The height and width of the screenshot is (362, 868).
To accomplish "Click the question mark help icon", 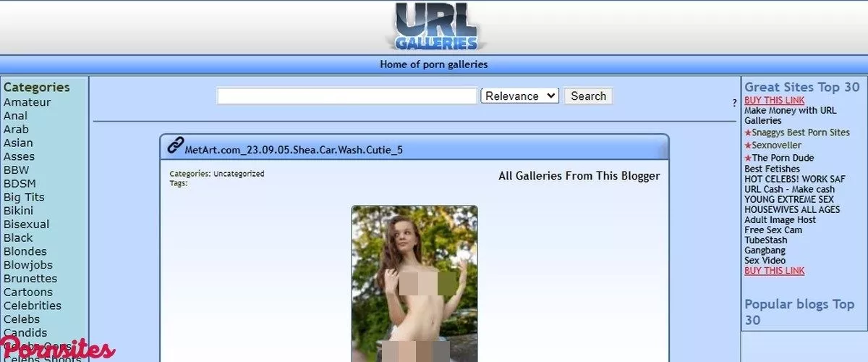I will 734,104.
